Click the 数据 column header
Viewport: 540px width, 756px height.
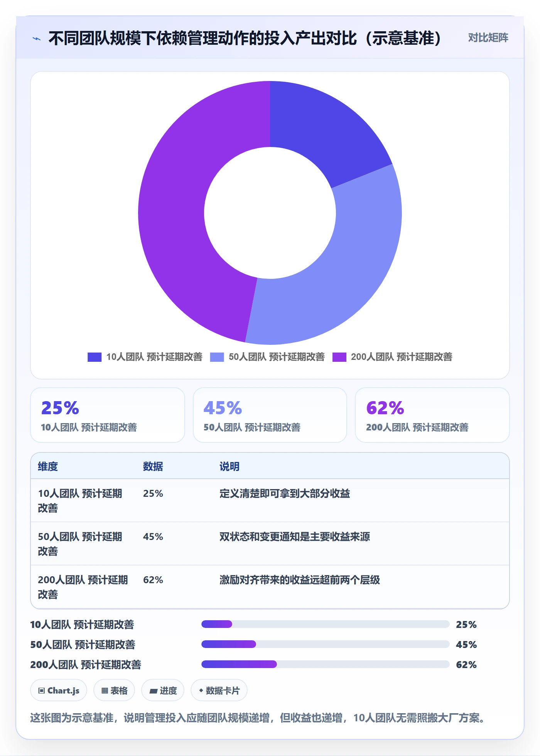(153, 466)
